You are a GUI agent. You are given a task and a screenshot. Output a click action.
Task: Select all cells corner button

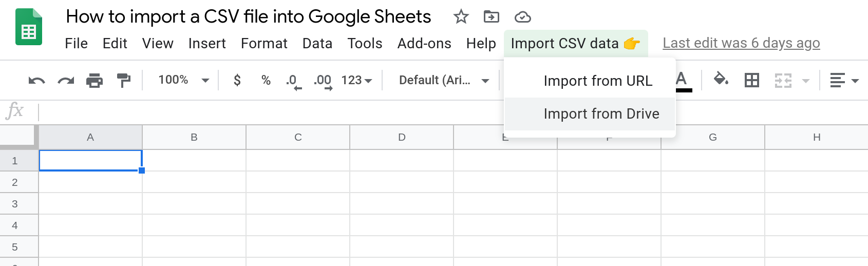[x=19, y=137]
